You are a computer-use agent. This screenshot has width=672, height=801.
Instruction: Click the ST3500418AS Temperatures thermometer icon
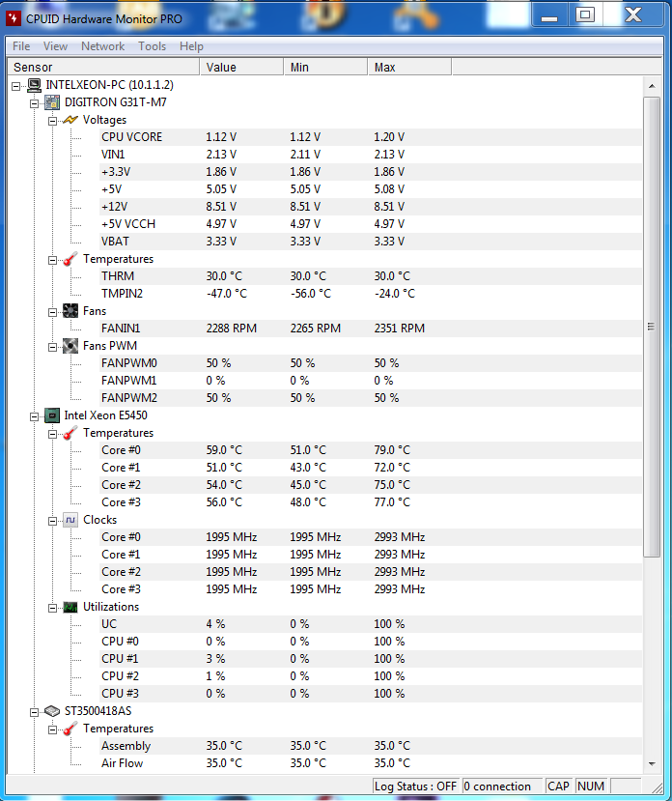tap(70, 729)
